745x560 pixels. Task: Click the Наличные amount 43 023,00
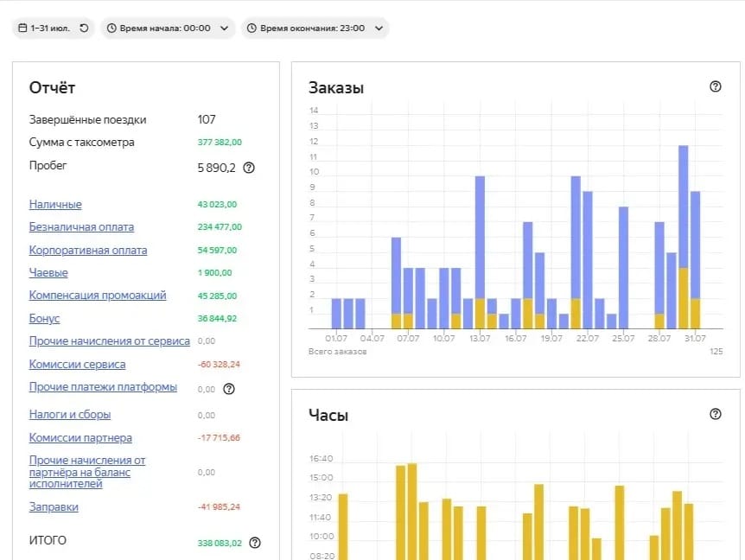217,204
